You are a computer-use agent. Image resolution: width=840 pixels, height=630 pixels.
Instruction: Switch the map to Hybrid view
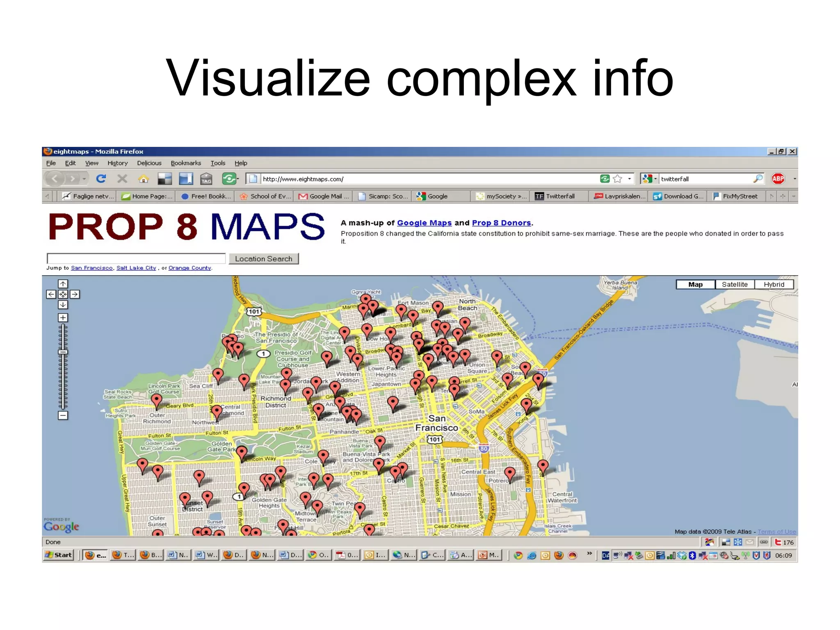click(774, 284)
